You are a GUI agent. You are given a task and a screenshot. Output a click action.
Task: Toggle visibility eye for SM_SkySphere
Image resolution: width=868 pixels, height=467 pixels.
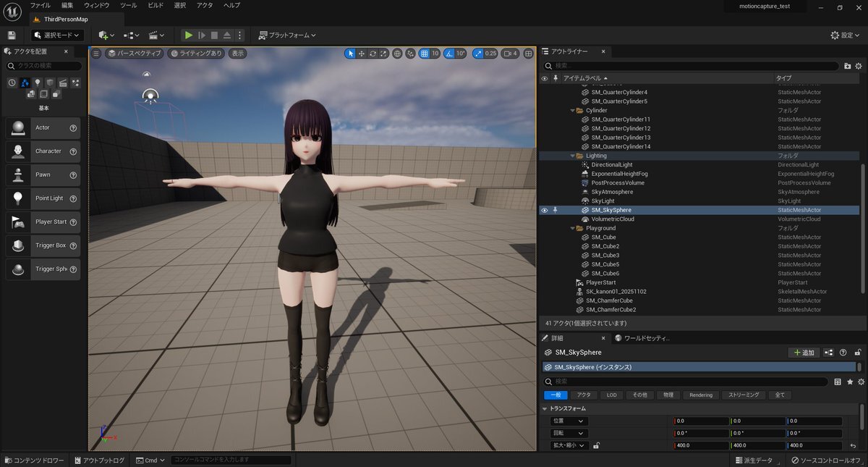point(545,210)
